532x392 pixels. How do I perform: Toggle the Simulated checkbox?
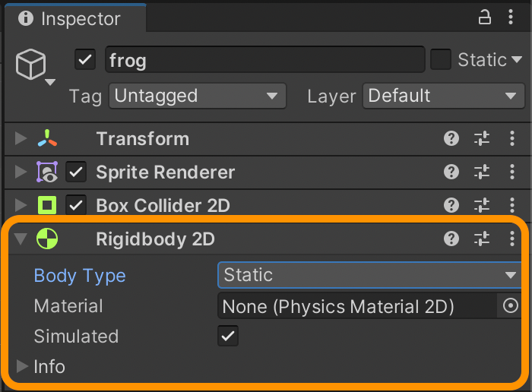(228, 336)
